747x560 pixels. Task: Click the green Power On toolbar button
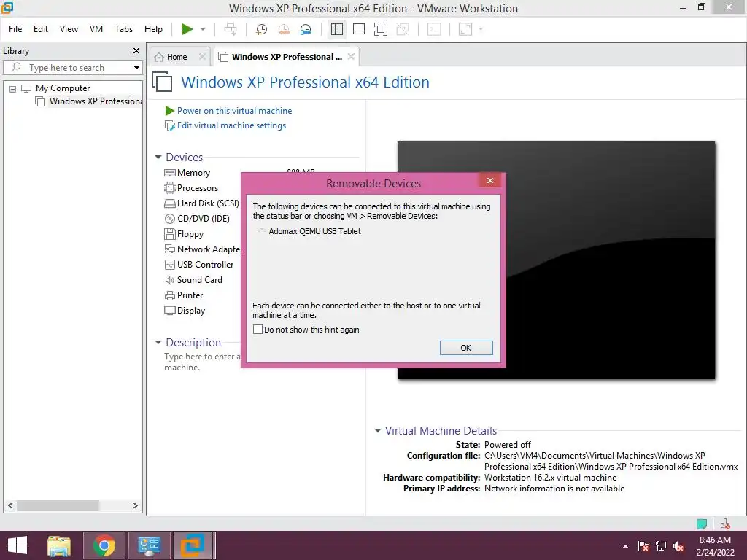tap(187, 29)
